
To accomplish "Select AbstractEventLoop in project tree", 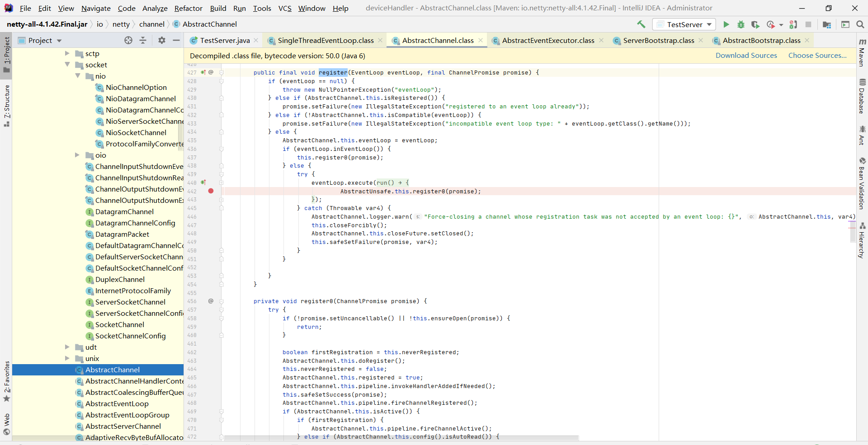I will (x=117, y=404).
